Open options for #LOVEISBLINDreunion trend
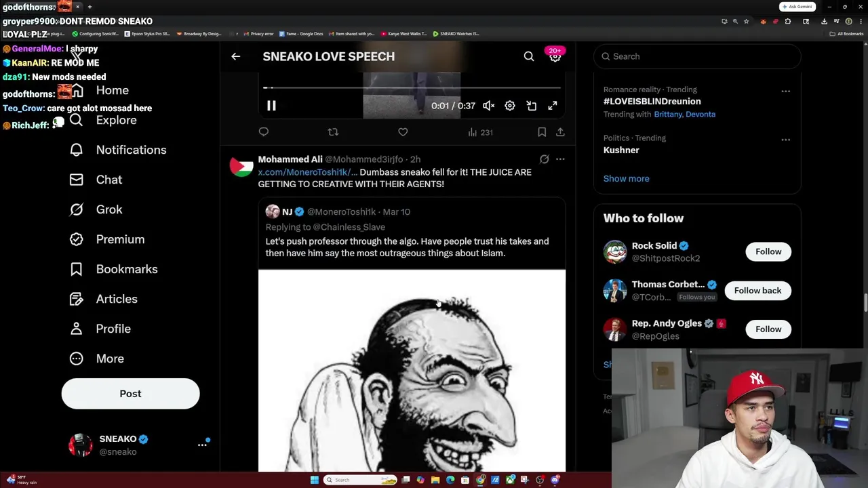The image size is (868, 488). coord(785,91)
